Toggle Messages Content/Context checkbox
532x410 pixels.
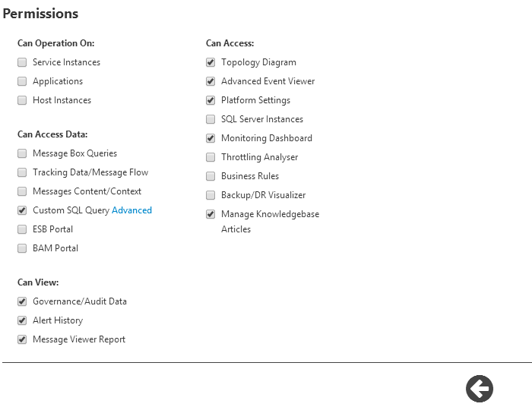pos(22,191)
